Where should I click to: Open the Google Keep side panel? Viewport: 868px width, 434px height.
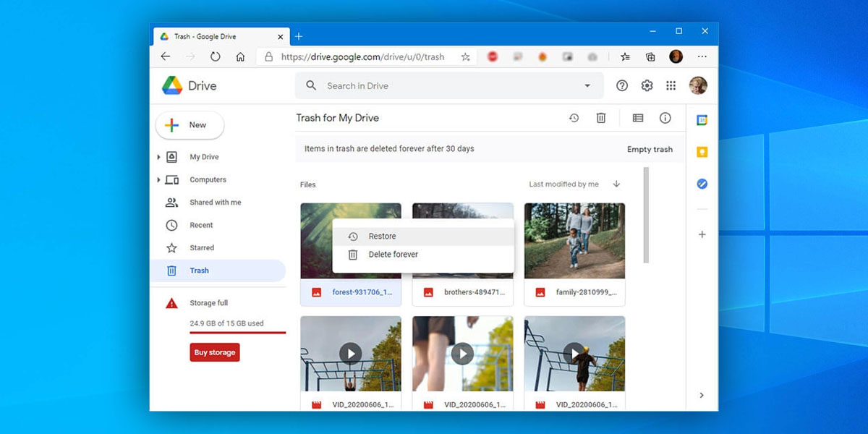click(x=702, y=152)
